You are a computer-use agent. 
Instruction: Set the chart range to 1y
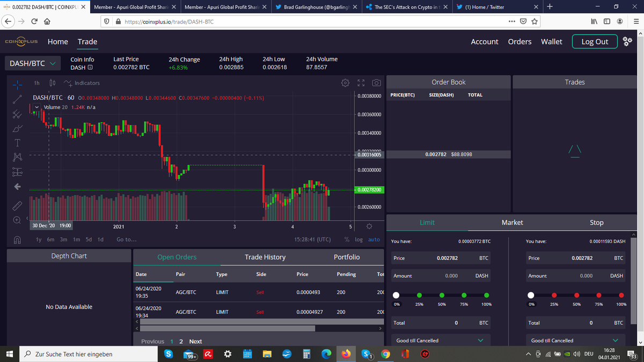[39, 240]
